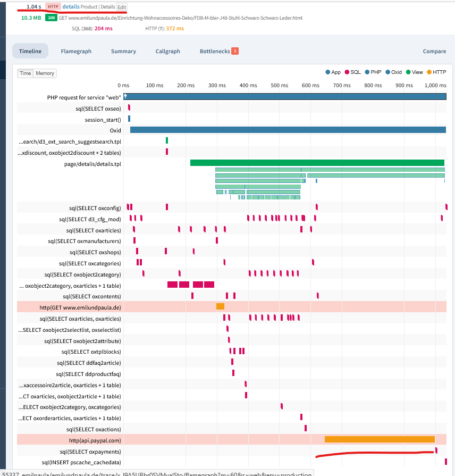The image size is (455, 476).
Task: Open the Flamegraph tab
Action: pos(76,51)
